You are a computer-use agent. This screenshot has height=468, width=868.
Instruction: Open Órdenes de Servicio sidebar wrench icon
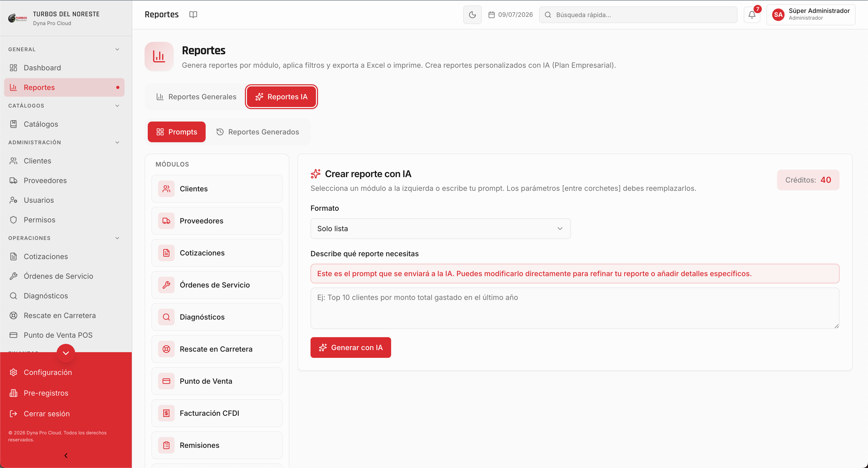click(13, 276)
